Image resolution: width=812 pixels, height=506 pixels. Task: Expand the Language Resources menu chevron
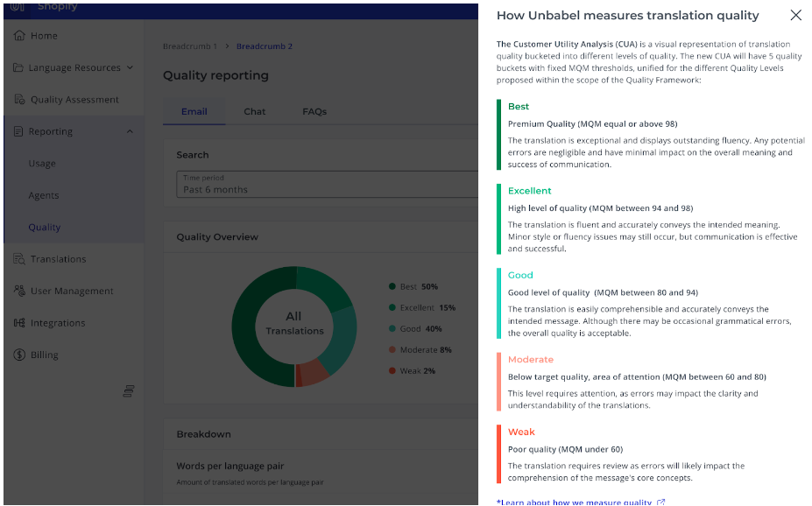point(130,67)
